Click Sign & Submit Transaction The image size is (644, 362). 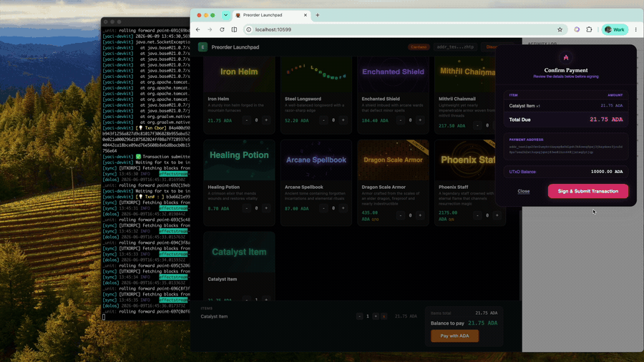coord(587,191)
